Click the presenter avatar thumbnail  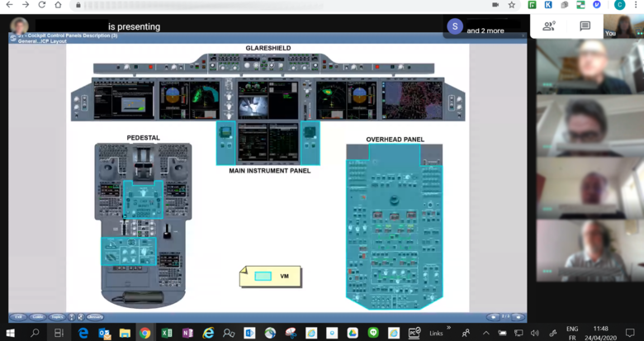[19, 26]
